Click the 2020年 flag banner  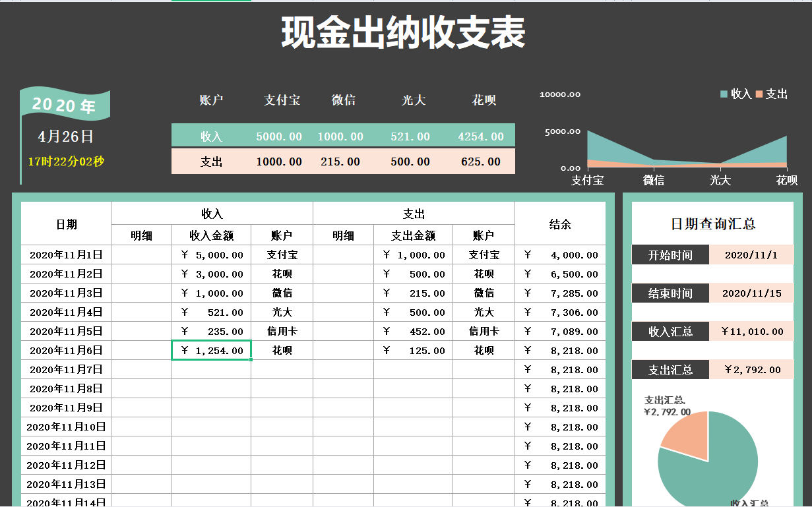pos(64,104)
